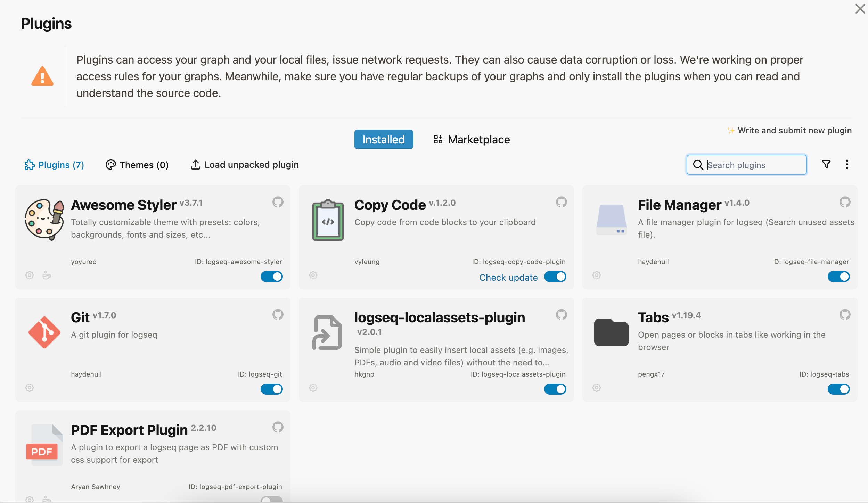868x503 pixels.
Task: Click Load unpacked plugin
Action: pyautogui.click(x=245, y=165)
